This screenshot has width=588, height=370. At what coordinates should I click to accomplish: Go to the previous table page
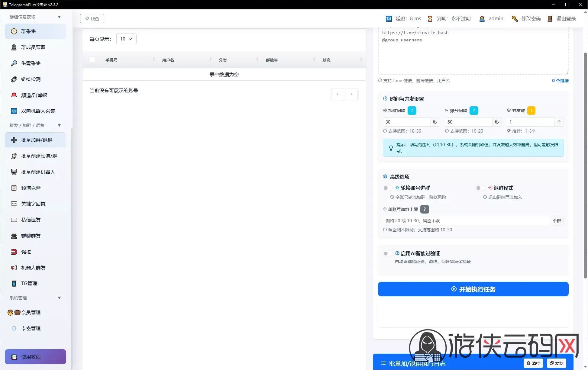pyautogui.click(x=338, y=95)
